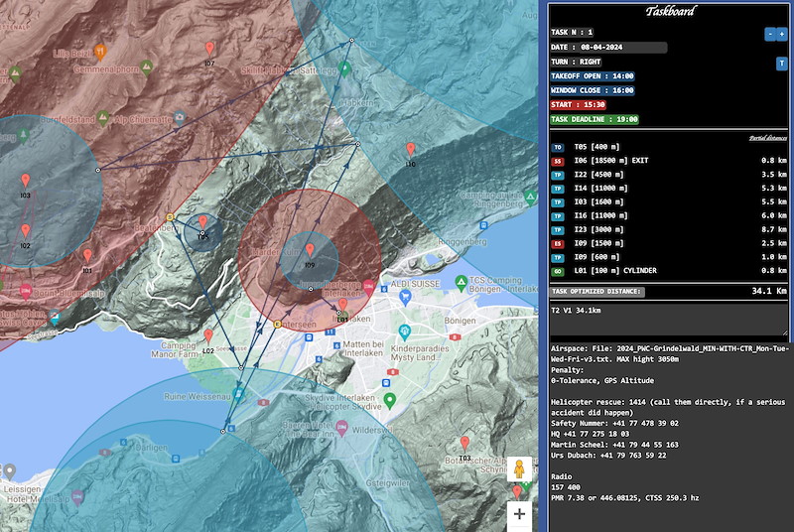
Task: Click the Baeren Hotel The Bear Inn pin
Action: click(341, 427)
